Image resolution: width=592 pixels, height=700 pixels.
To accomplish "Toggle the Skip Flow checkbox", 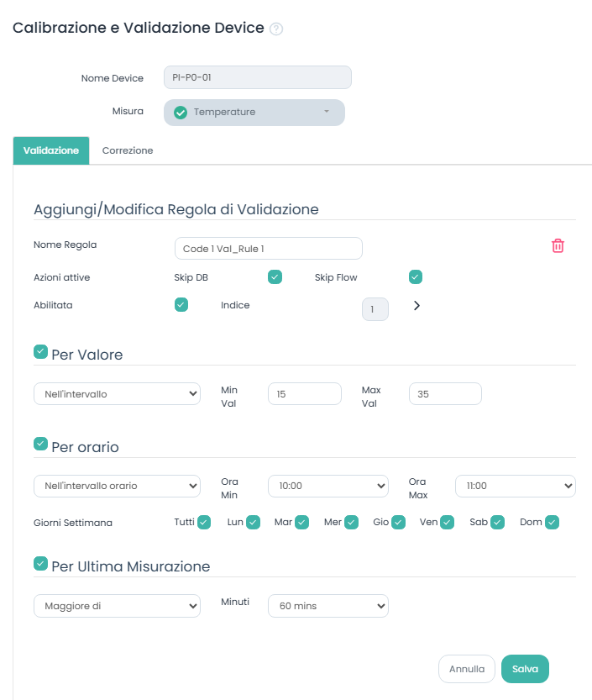I will 415,277.
